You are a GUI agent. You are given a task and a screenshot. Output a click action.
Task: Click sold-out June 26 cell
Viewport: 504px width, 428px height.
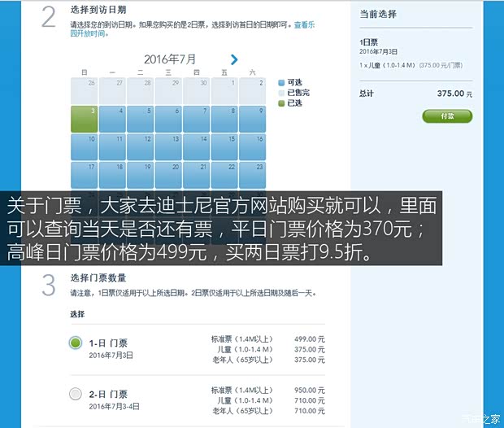coord(85,91)
